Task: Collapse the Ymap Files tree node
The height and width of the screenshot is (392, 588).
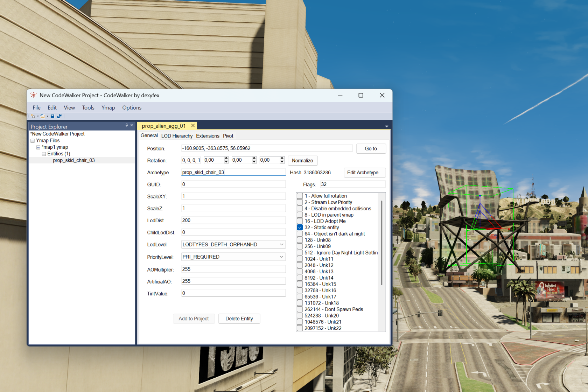Action: pos(33,141)
